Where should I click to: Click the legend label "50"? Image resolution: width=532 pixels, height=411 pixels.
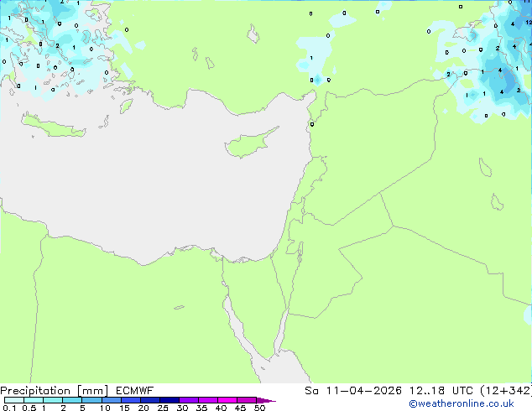[x=259, y=408]
